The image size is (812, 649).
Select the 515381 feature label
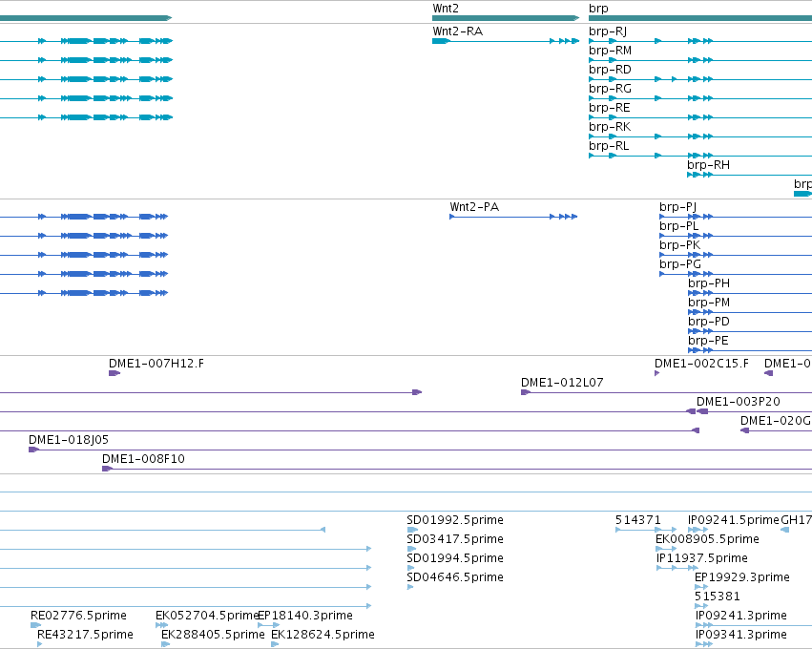(x=718, y=597)
